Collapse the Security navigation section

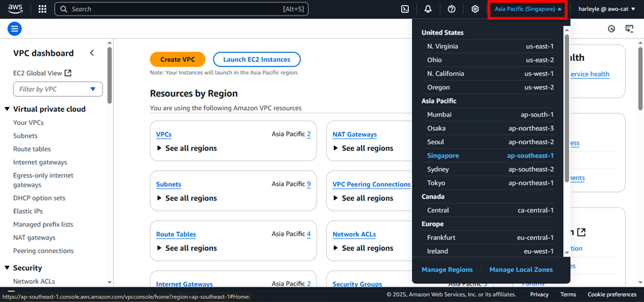click(x=7, y=268)
